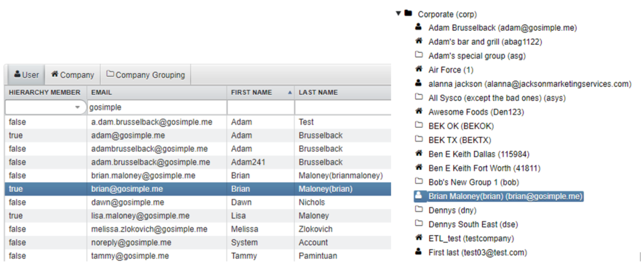Viewport: 644px width, 267px height.
Task: Sort by First Name column arrow
Action: pos(290,93)
